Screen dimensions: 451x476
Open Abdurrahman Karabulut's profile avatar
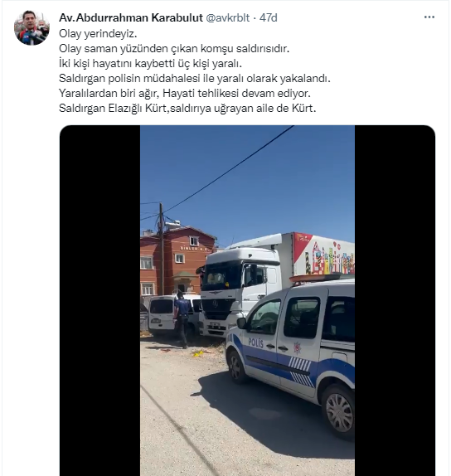coord(32,27)
